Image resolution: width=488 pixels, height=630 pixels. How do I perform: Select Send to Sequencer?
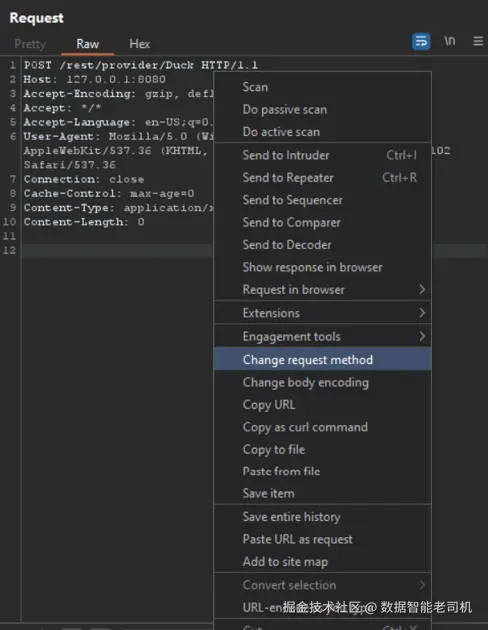point(323,200)
